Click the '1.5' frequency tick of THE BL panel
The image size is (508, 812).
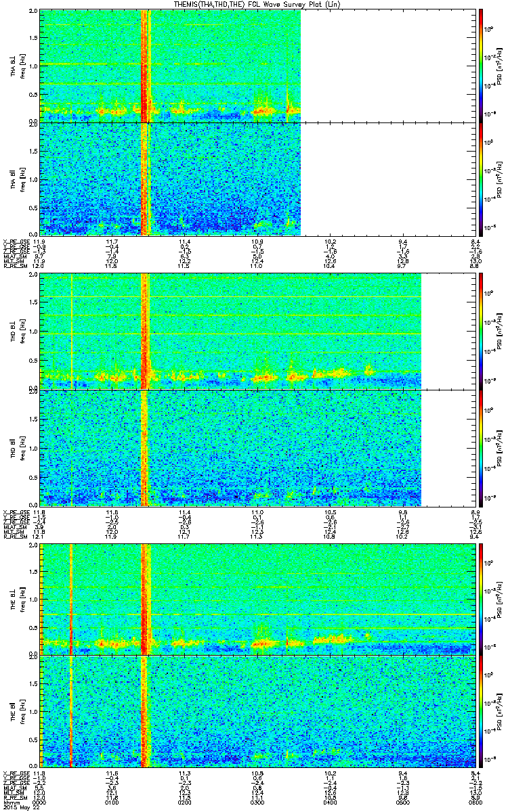(x=33, y=571)
